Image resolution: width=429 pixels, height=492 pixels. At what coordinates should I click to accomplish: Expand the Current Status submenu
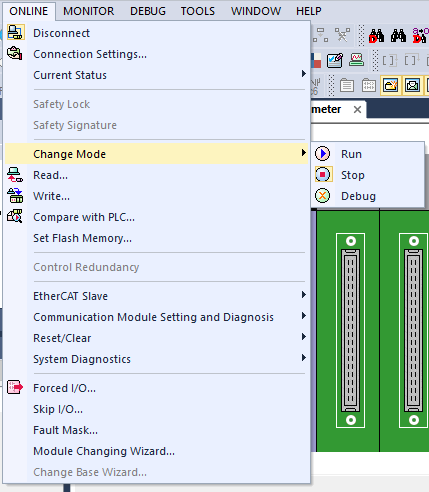point(303,73)
